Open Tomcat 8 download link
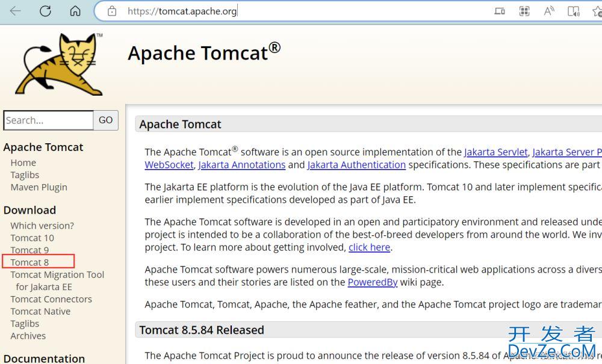This screenshot has height=364, width=602. coord(29,262)
